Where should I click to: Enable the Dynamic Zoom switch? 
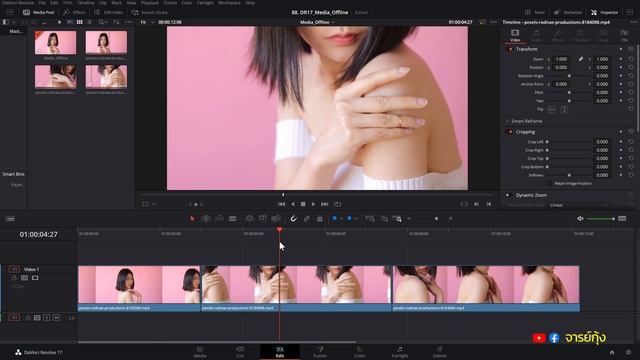tap(508, 195)
